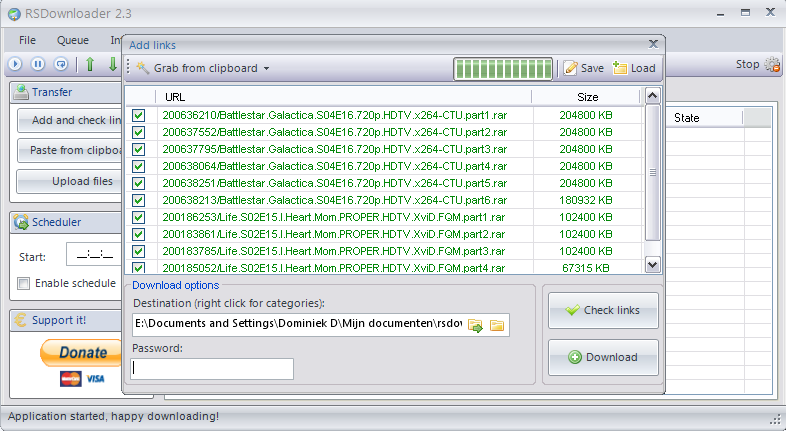Click the link list scrollbar thumb
Viewport: 786px width, 431px height.
coord(653,172)
